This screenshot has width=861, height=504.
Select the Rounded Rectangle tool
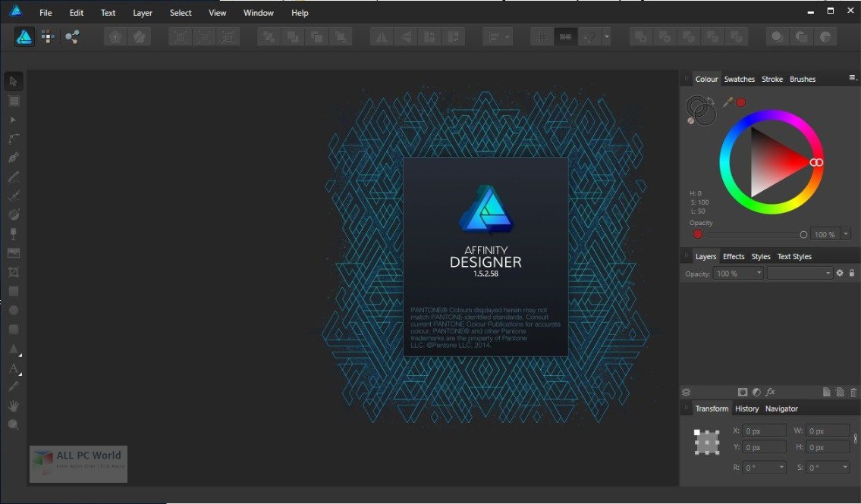14,330
